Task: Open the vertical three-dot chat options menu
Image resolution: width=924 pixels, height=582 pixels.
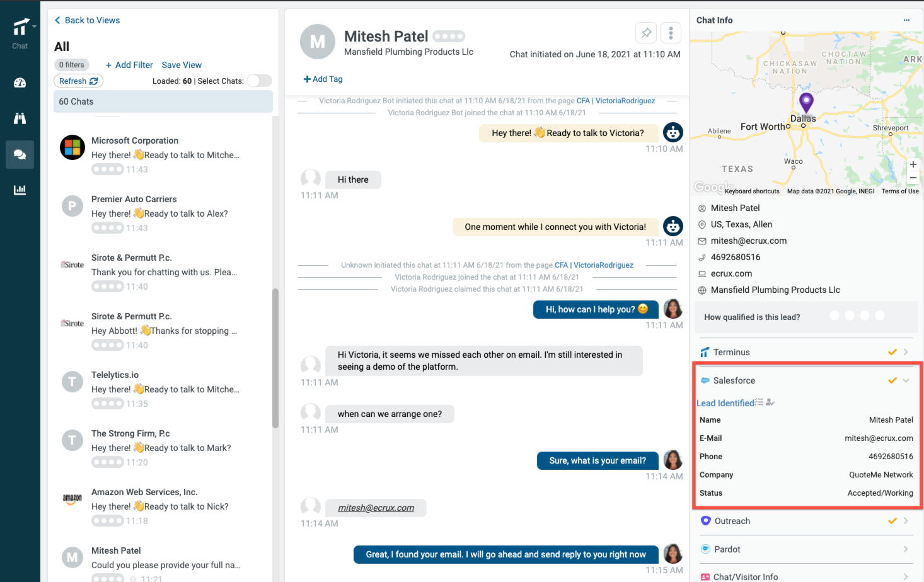Action: [x=671, y=33]
